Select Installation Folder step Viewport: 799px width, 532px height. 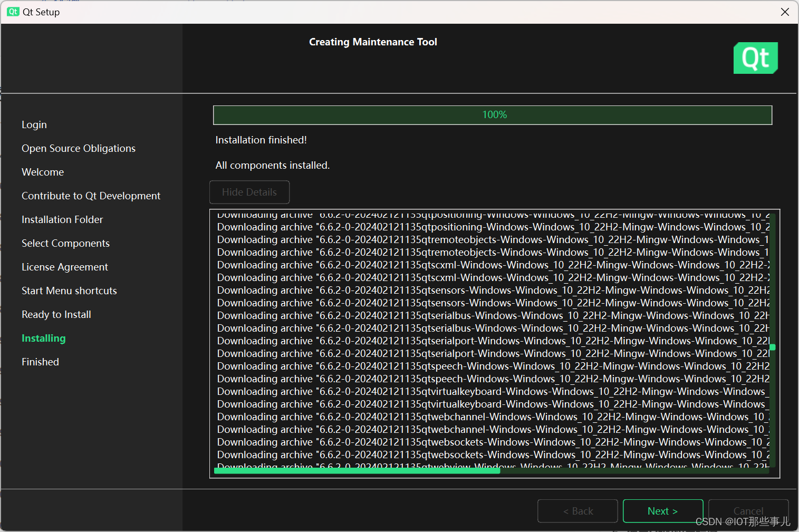[62, 219]
